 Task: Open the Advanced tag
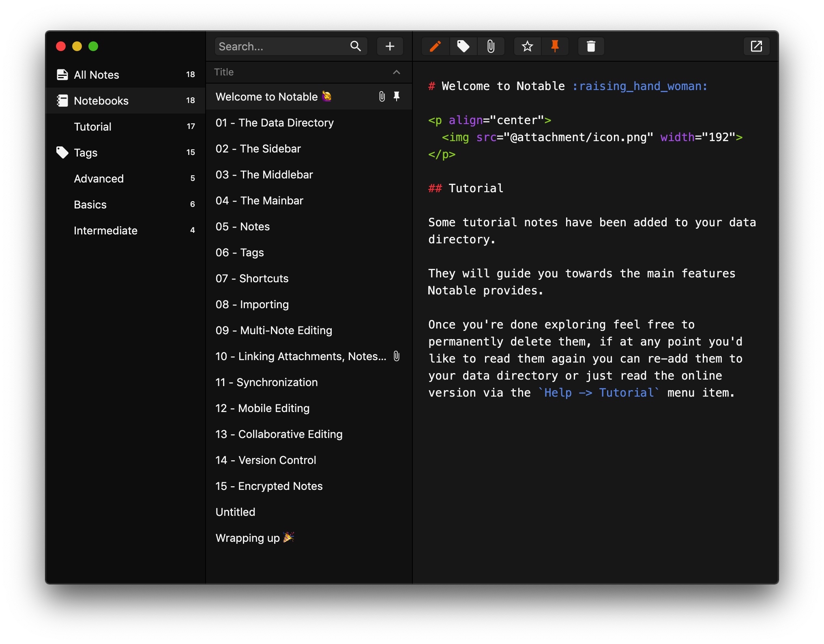[99, 178]
